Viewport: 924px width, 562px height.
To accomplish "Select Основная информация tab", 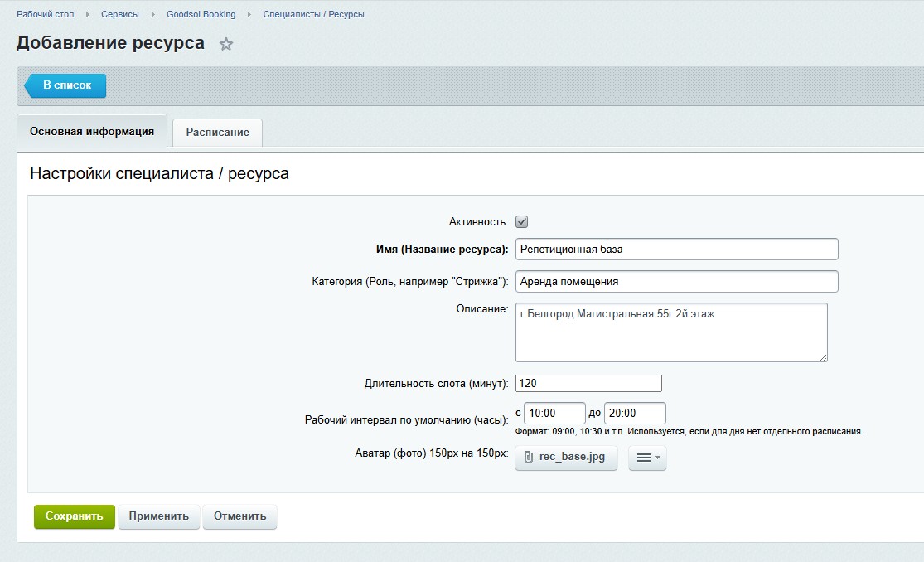I will (x=92, y=131).
